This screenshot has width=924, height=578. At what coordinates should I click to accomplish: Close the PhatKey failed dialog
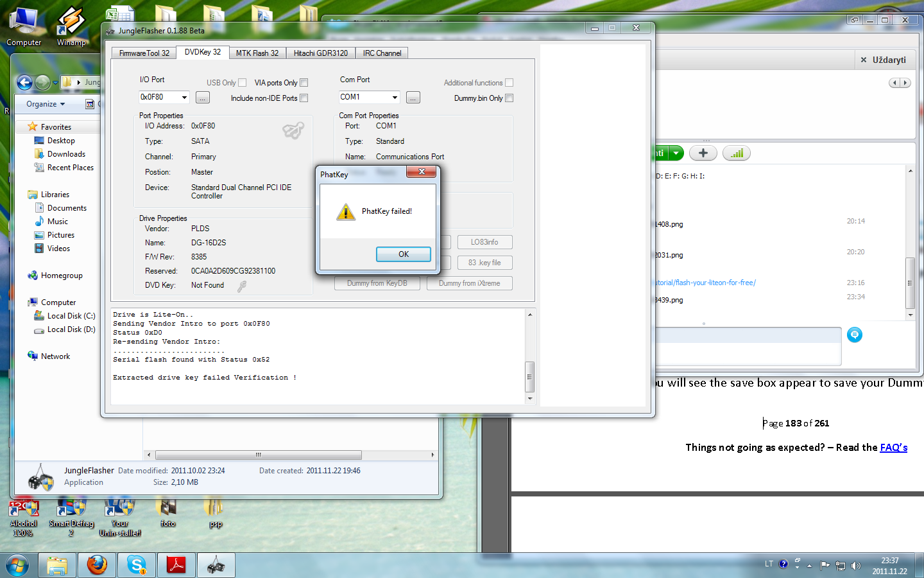pos(422,171)
